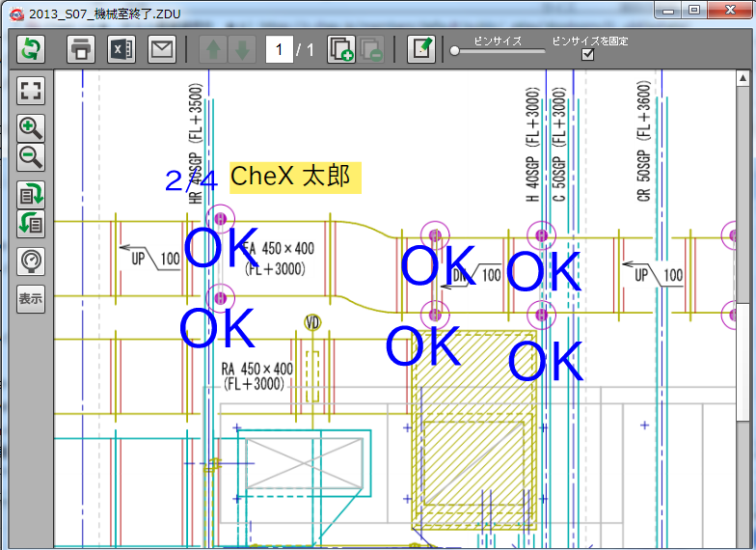Image resolution: width=756 pixels, height=550 pixels.
Task: Select the yellow CheX 太郎 label
Action: coord(294,178)
